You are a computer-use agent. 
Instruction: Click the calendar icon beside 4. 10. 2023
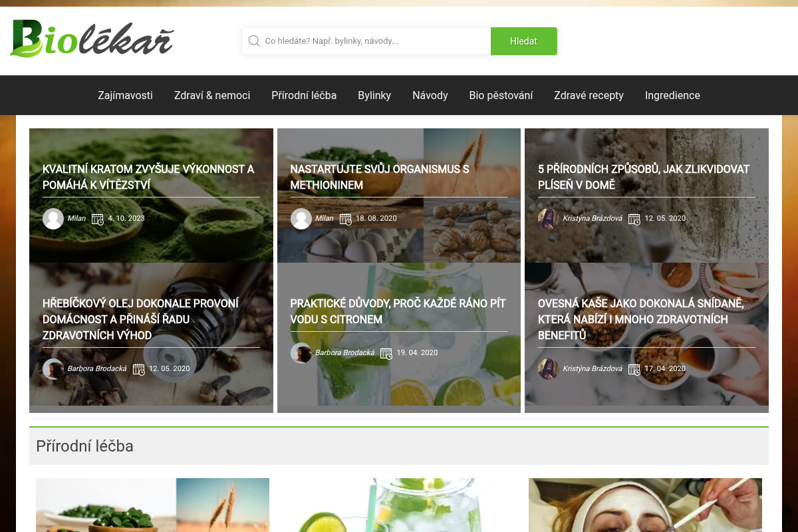pos(98,219)
